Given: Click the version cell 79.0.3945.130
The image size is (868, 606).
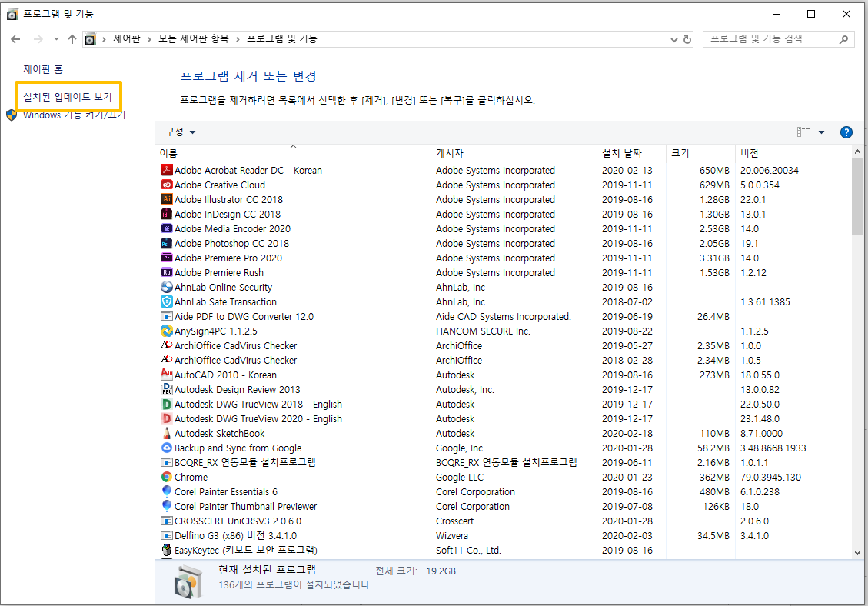Looking at the screenshot, I should click(x=770, y=477).
